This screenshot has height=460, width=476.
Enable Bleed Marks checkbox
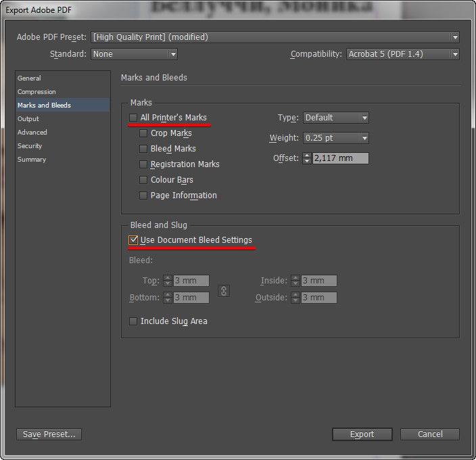[143, 148]
